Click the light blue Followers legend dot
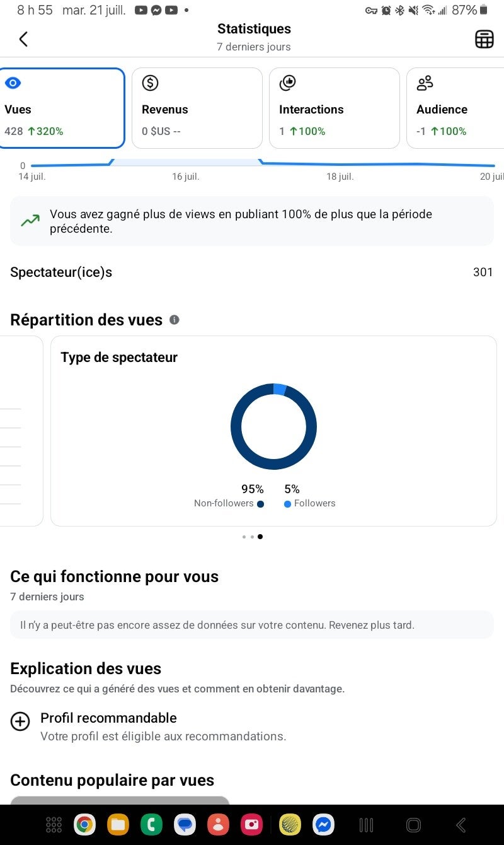This screenshot has height=845, width=504. pos(287,504)
